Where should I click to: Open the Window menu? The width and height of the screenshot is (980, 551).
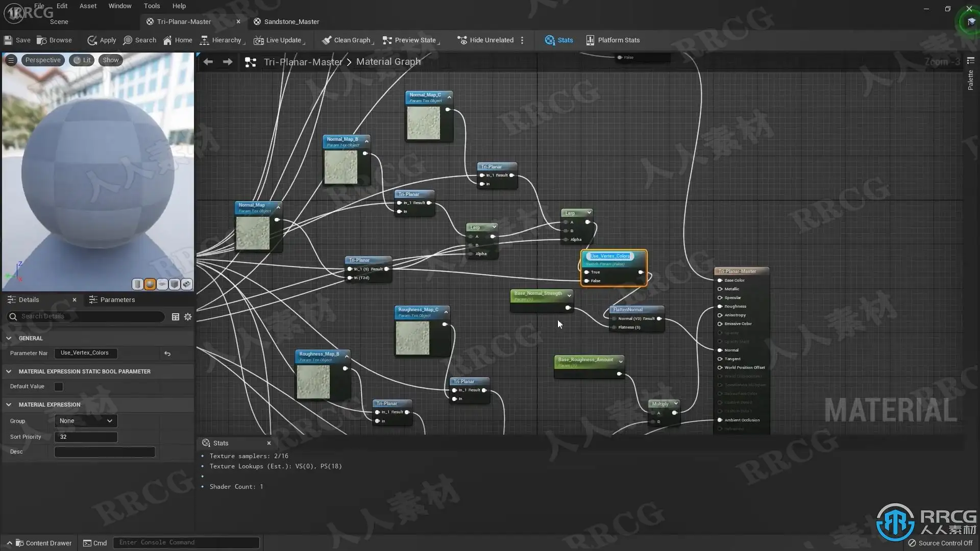click(119, 6)
